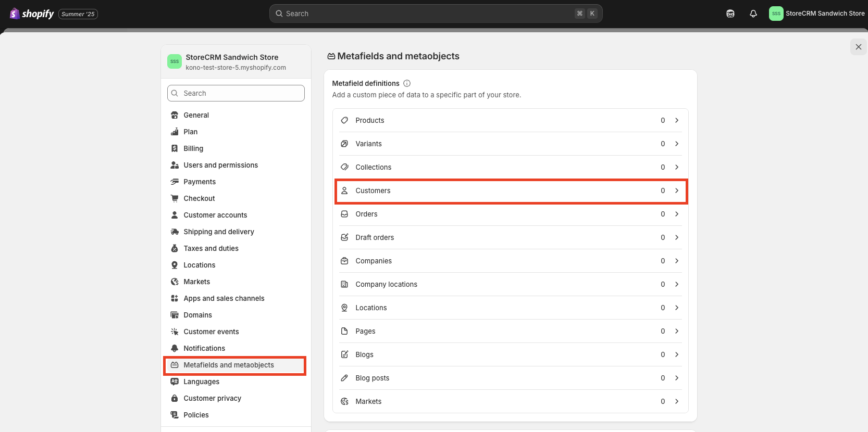Click the Summer '25 edition badge
The height and width of the screenshot is (432, 868).
coord(78,14)
